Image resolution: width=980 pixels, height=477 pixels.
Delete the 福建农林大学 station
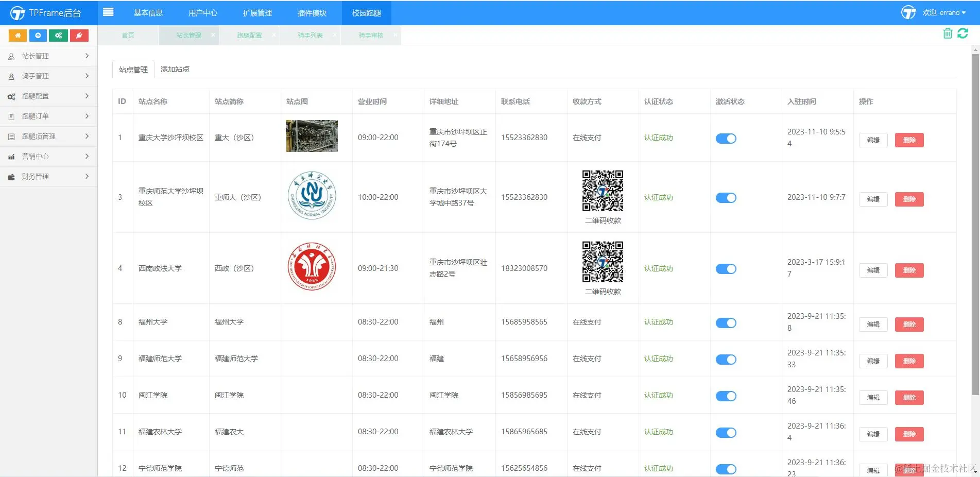(x=909, y=434)
